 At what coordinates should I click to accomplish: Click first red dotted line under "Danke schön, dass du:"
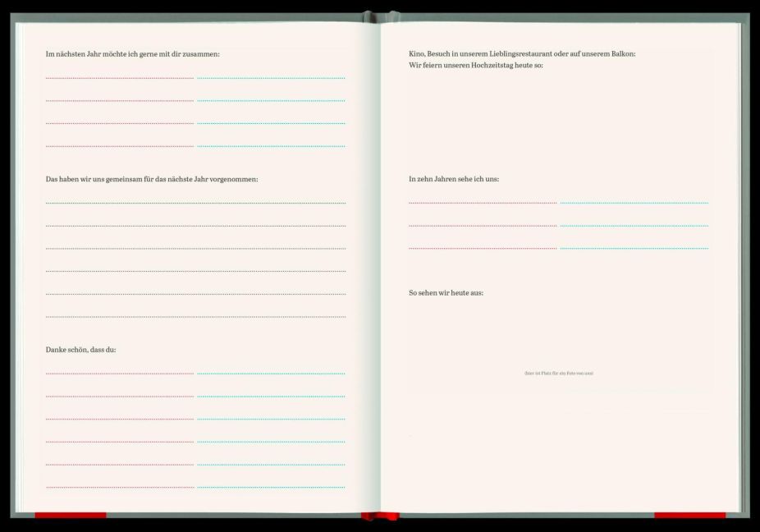click(x=120, y=374)
